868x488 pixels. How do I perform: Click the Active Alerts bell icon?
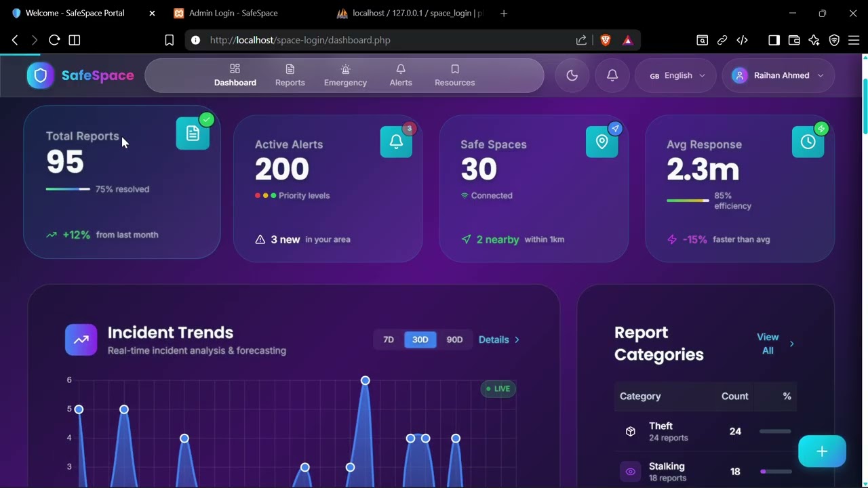397,142
